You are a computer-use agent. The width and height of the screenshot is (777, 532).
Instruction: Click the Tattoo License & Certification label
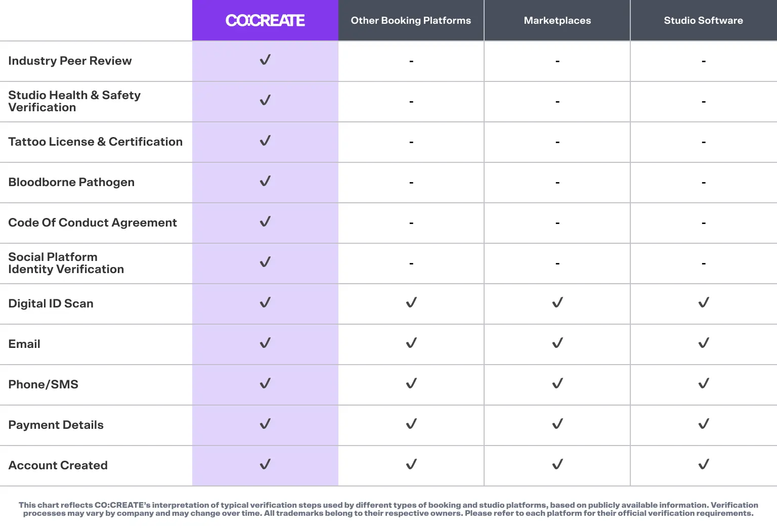tap(95, 142)
